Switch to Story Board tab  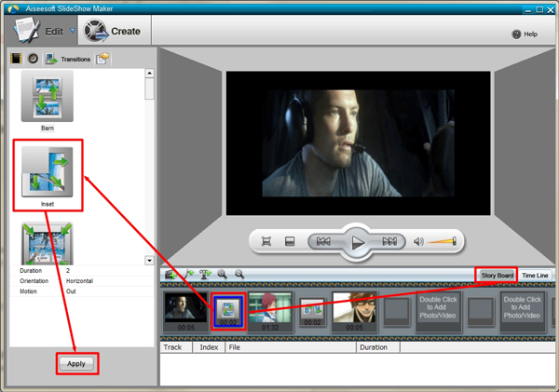click(496, 276)
